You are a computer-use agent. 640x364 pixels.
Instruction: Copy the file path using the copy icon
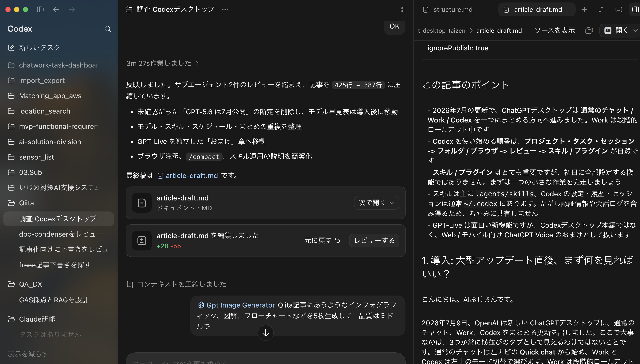(589, 30)
